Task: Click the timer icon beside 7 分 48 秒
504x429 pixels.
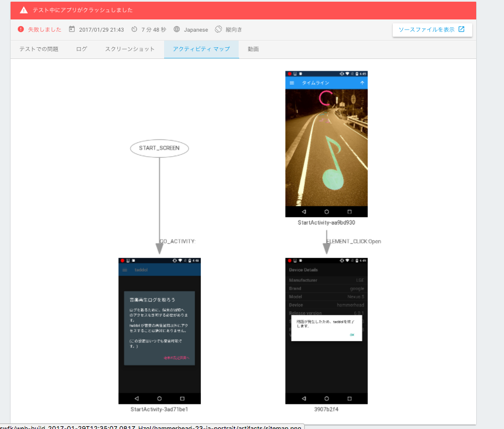Action: [134, 29]
